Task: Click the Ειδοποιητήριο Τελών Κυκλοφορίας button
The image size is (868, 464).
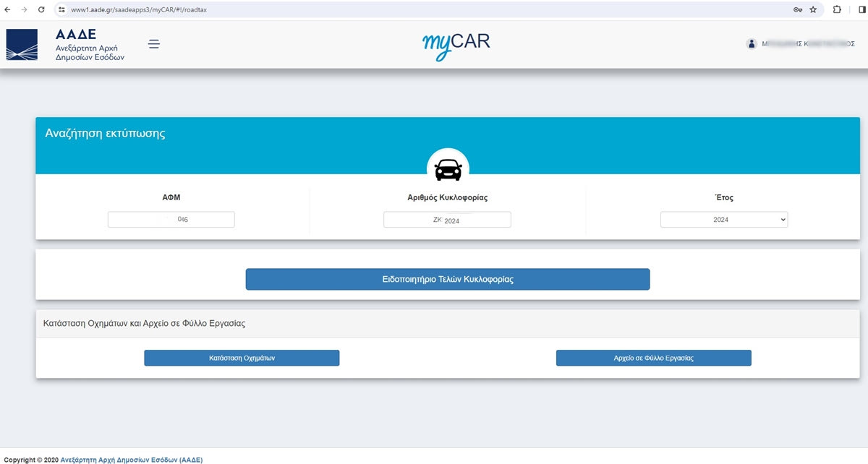Action: [x=448, y=279]
